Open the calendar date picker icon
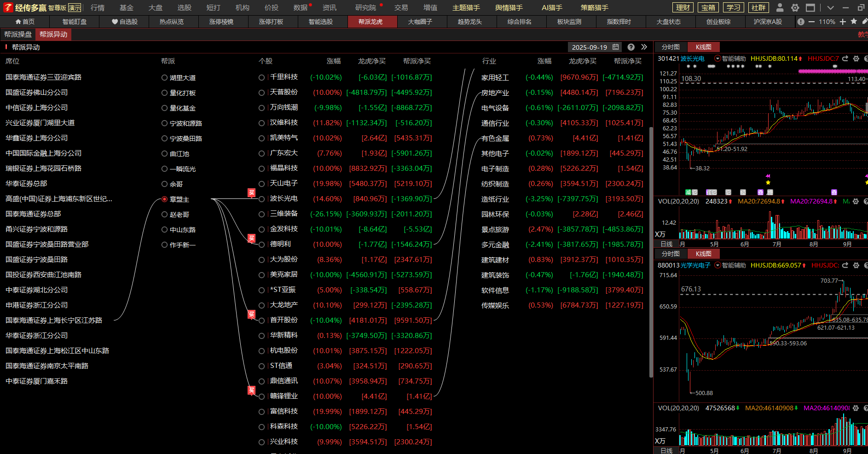This screenshot has height=454, width=868. click(616, 47)
